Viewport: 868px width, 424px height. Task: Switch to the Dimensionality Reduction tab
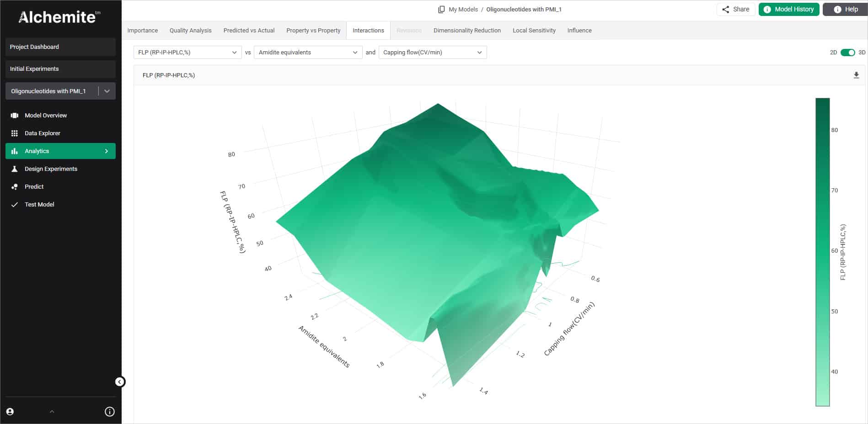click(x=467, y=31)
